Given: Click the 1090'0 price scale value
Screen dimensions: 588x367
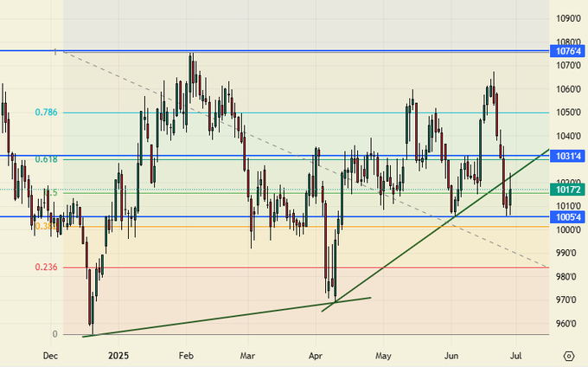Looking at the screenshot, I should pos(568,18).
